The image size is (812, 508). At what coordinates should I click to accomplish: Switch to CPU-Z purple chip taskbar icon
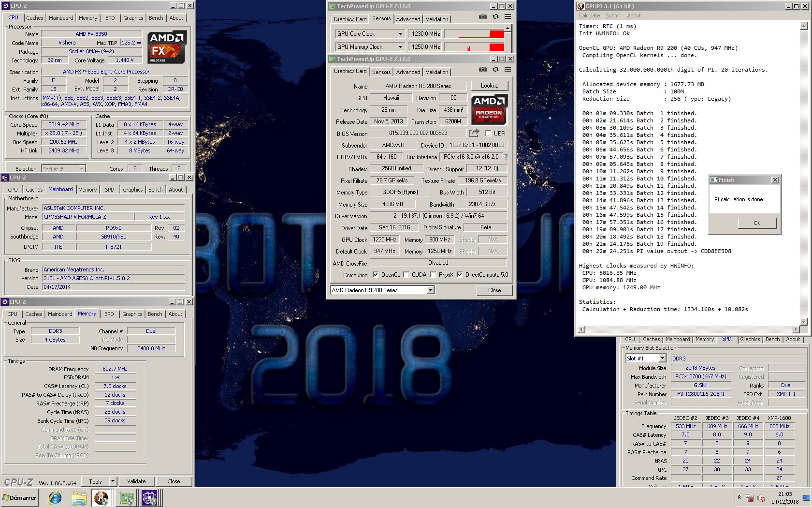[149, 498]
